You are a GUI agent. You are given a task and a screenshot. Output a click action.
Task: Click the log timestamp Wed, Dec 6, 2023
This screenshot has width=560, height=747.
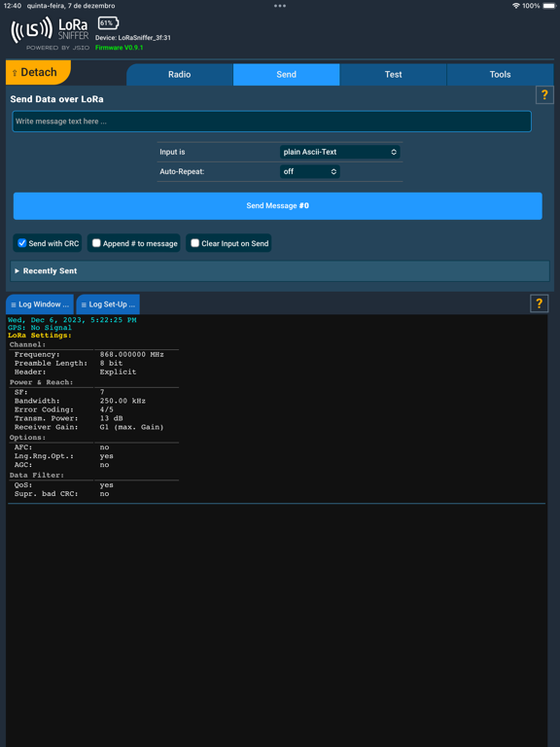click(x=72, y=320)
